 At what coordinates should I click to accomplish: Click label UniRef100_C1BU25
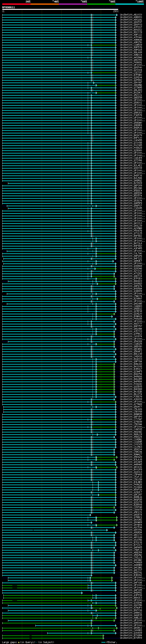(x=131, y=344)
